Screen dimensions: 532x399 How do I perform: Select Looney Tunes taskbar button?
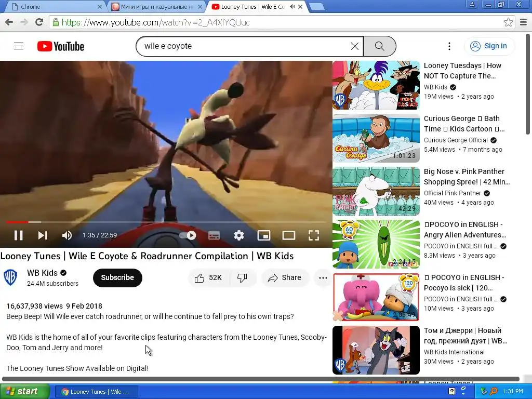(96, 392)
